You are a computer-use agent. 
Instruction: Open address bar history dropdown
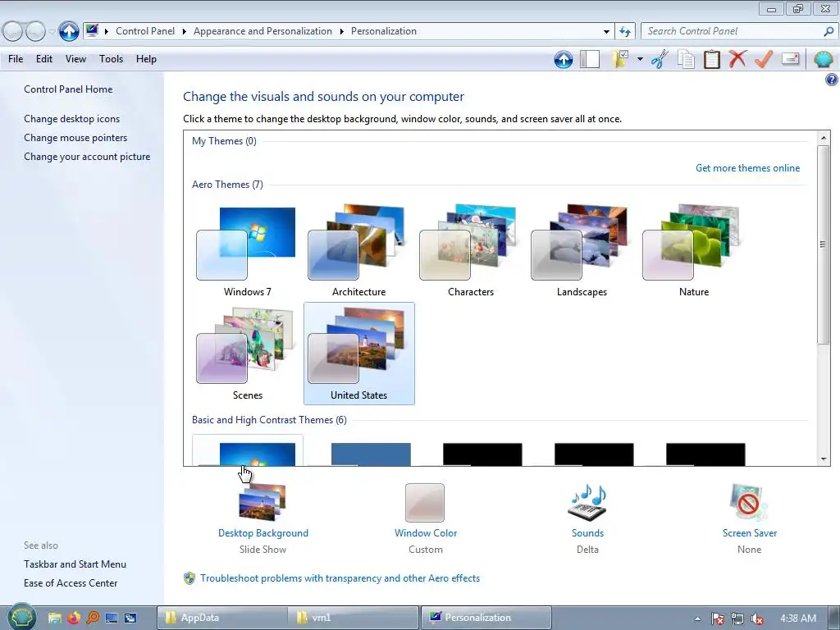point(606,32)
